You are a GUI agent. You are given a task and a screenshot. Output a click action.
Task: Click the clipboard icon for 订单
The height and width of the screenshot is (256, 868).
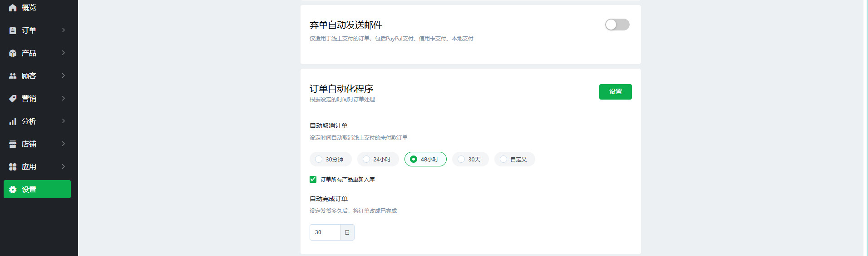point(13,30)
